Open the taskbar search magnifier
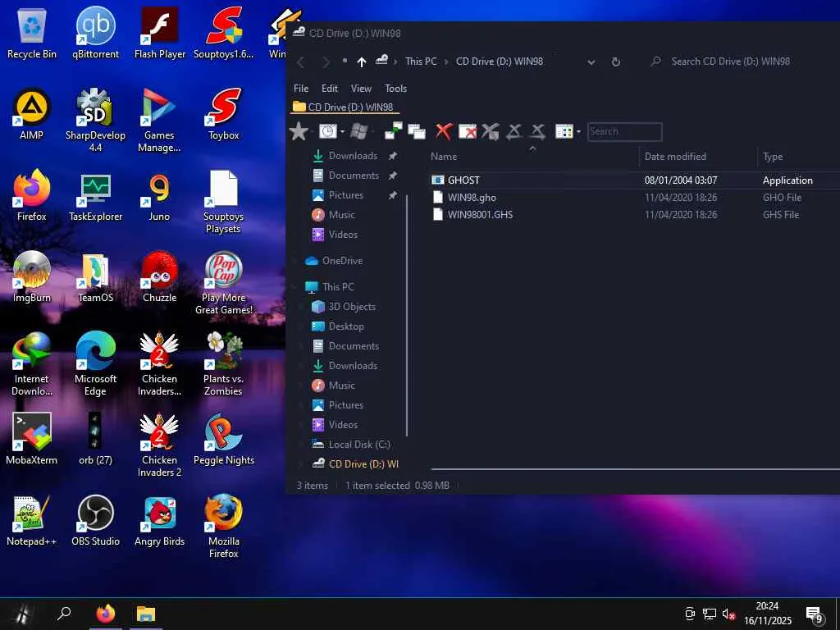 [64, 614]
